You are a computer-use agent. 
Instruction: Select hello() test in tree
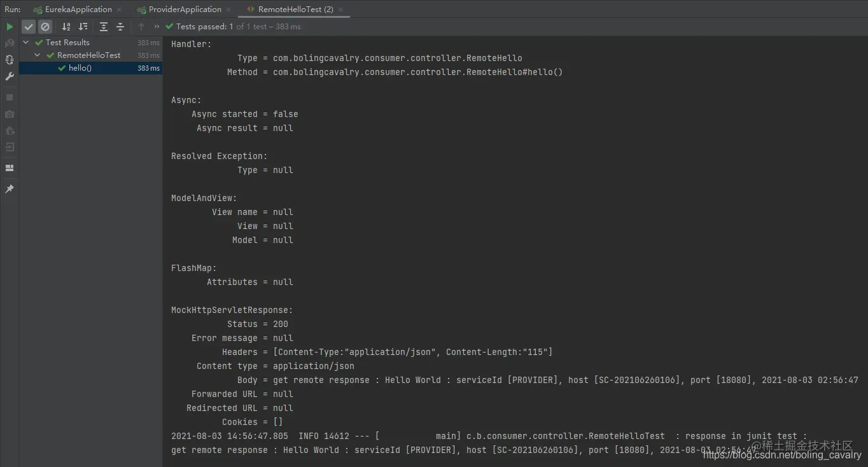tap(91, 68)
